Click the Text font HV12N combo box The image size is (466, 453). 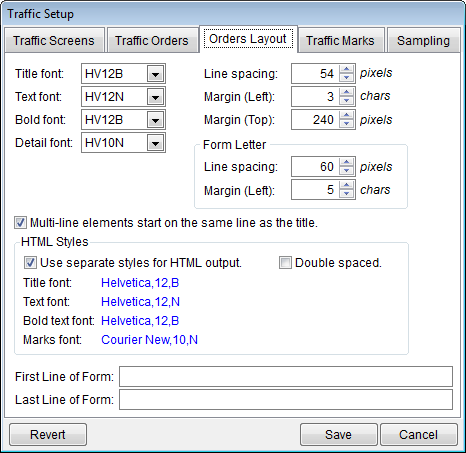pos(123,97)
